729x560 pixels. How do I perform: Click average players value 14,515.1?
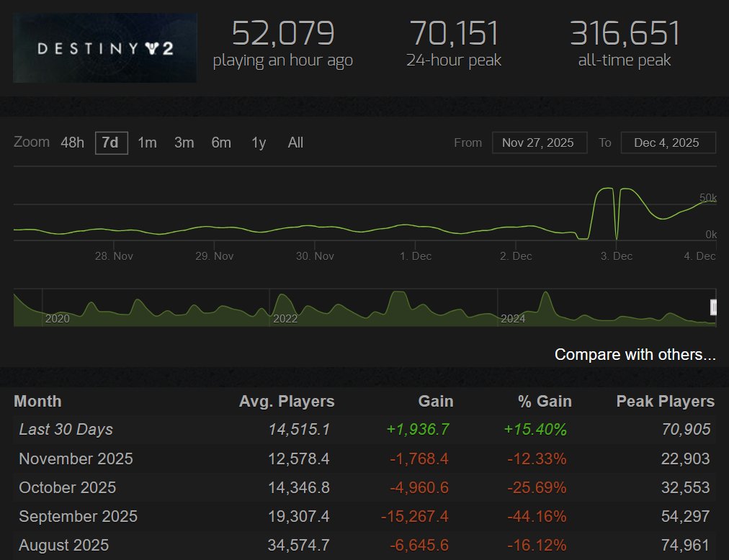point(299,430)
